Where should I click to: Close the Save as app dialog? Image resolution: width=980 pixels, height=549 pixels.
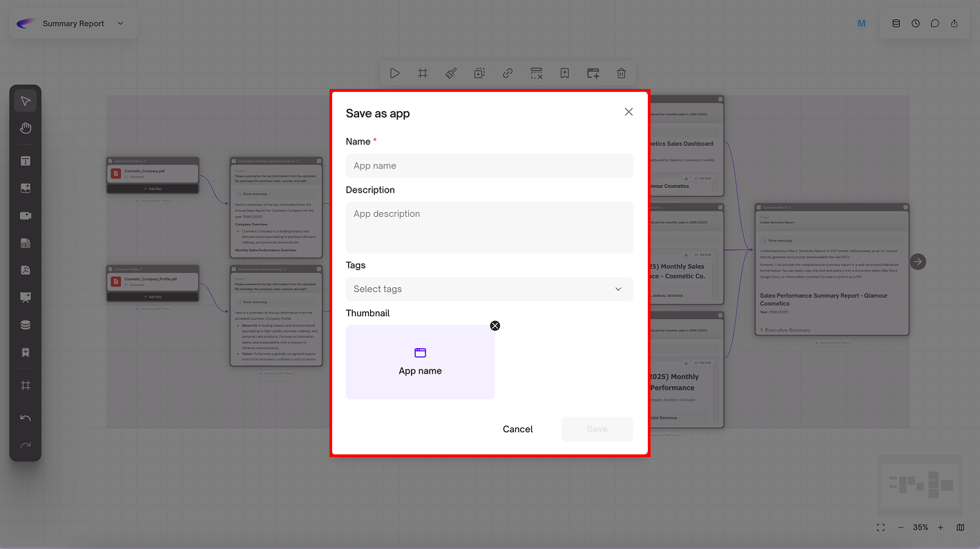click(628, 112)
